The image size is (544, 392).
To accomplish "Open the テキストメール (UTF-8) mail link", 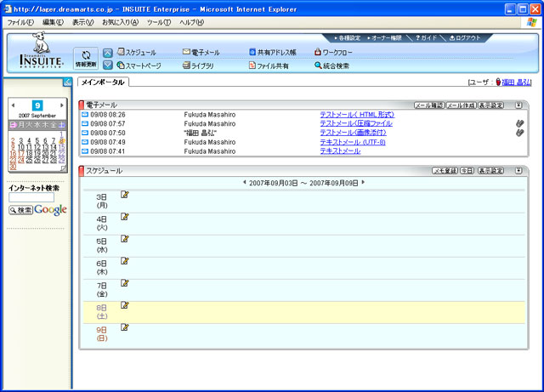I will [352, 142].
